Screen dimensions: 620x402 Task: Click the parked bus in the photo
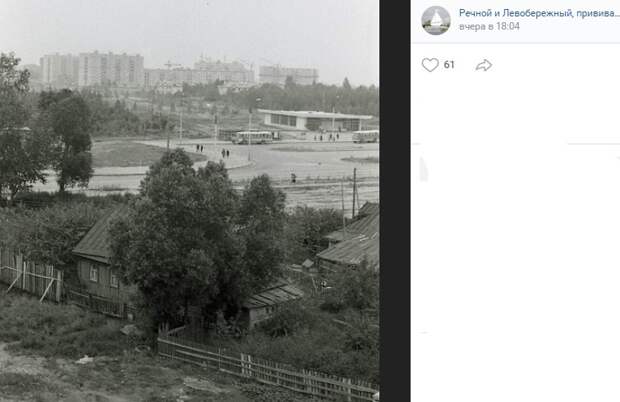(x=252, y=137)
